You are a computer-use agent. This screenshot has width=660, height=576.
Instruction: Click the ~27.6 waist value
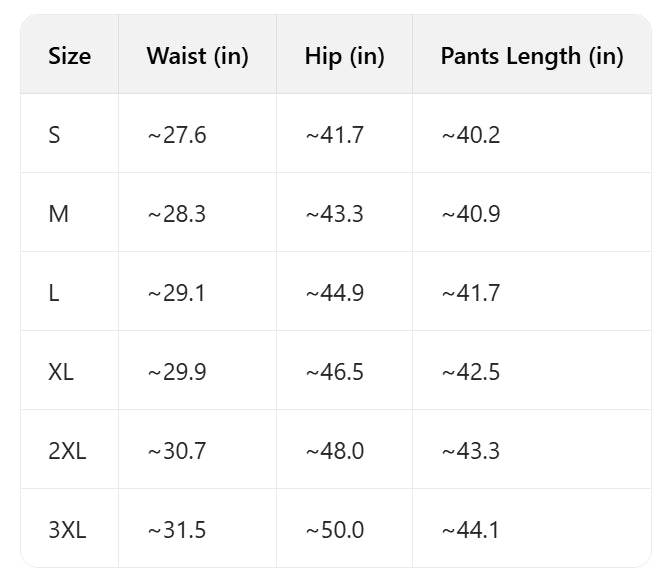pyautogui.click(x=176, y=135)
